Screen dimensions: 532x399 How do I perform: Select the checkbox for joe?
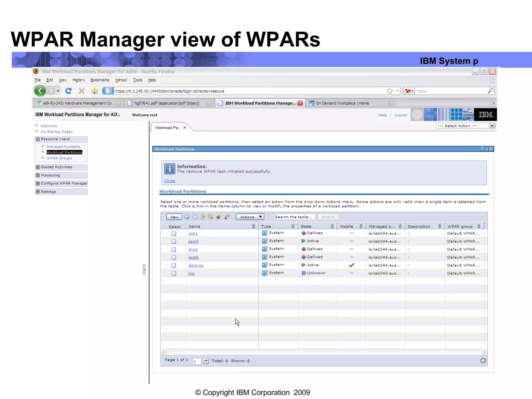(174, 274)
